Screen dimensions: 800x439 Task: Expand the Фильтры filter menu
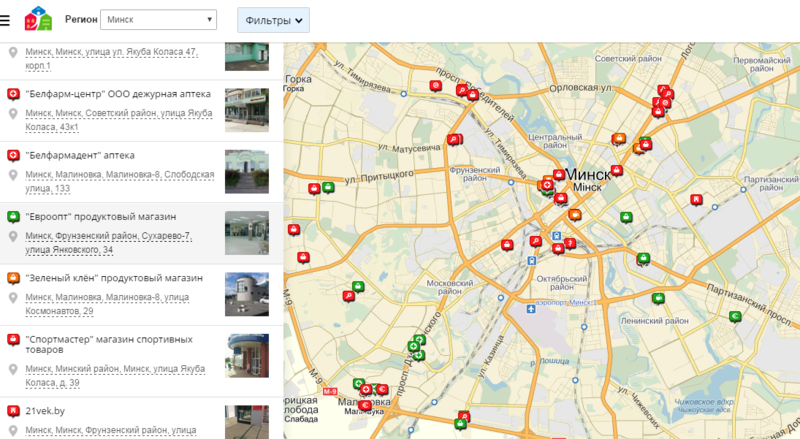(273, 19)
